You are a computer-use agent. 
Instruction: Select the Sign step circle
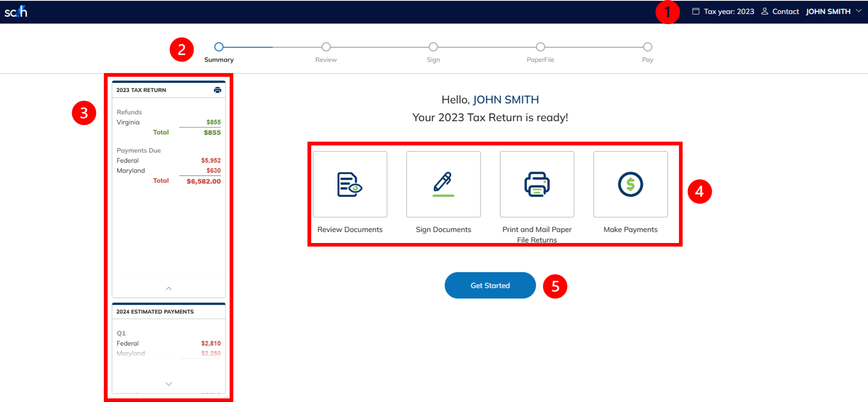(433, 47)
